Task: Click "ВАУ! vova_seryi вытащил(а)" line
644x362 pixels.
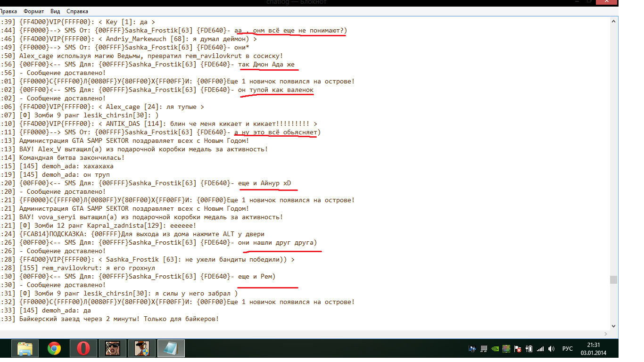Action: [141, 217]
